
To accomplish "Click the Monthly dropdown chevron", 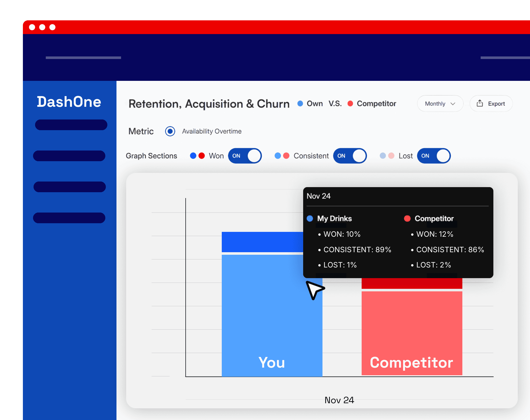I will pos(453,104).
